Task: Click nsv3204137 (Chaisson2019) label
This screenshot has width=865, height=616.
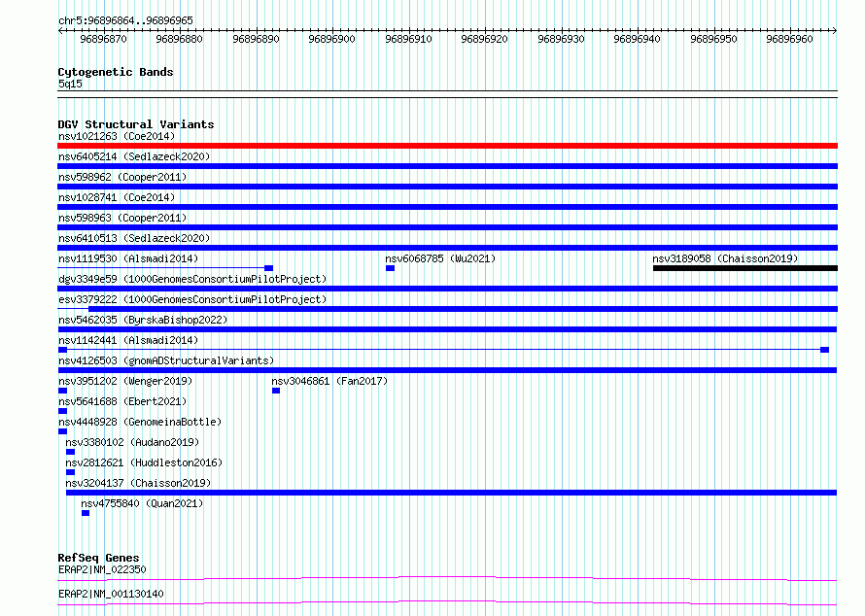Action: pyautogui.click(x=138, y=483)
